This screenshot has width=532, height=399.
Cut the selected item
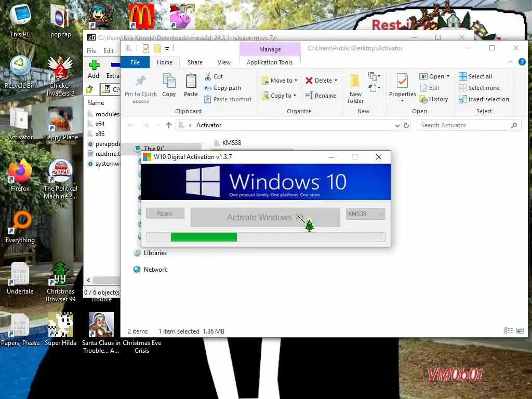214,76
